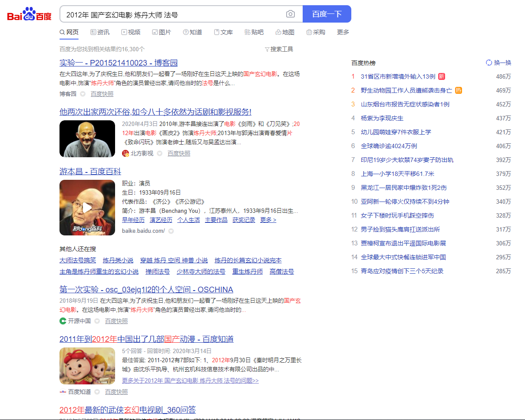525x420 pixels.
Task: Expand dropdown arrow next to baike.baidu.com
Action: click(171, 231)
